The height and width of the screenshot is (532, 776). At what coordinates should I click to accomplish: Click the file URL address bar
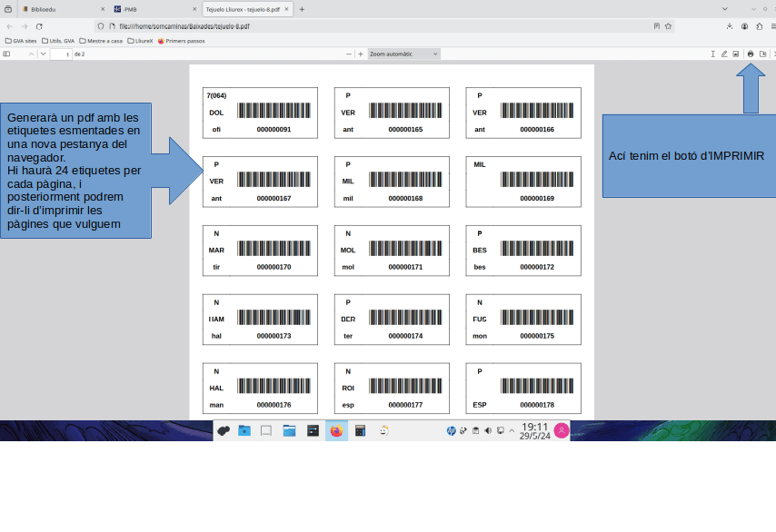pos(383,26)
